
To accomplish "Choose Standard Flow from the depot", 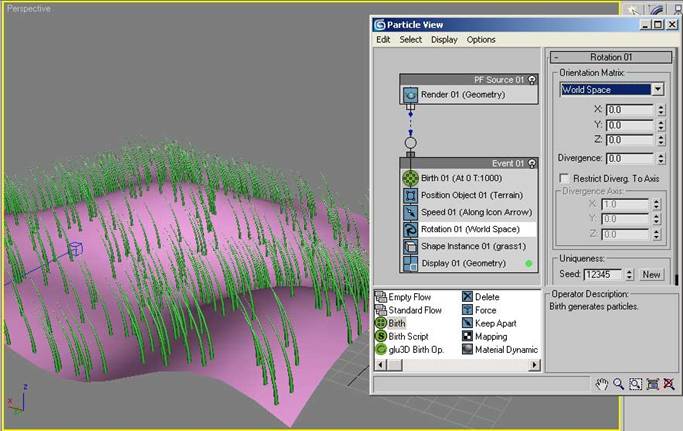I will 381,310.
